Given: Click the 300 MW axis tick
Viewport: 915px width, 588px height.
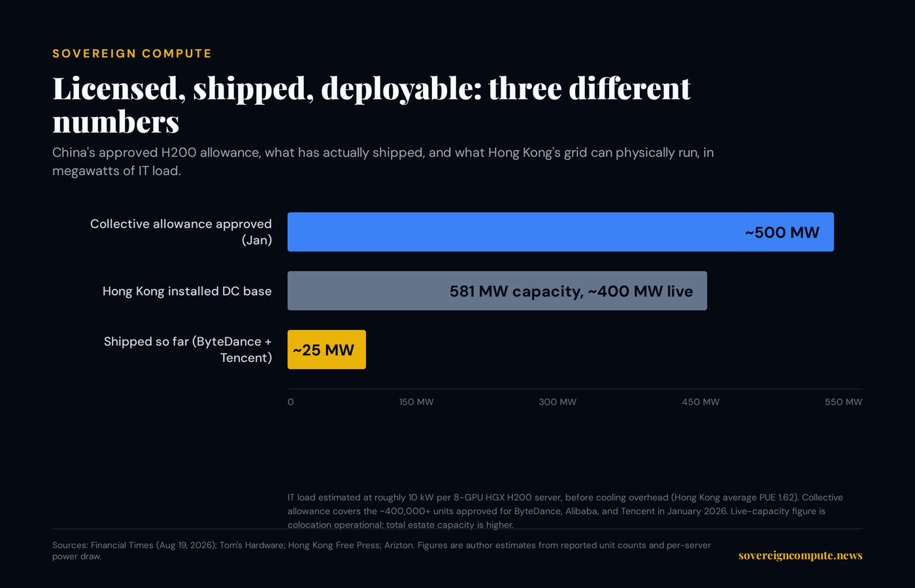Looking at the screenshot, I should 557,402.
